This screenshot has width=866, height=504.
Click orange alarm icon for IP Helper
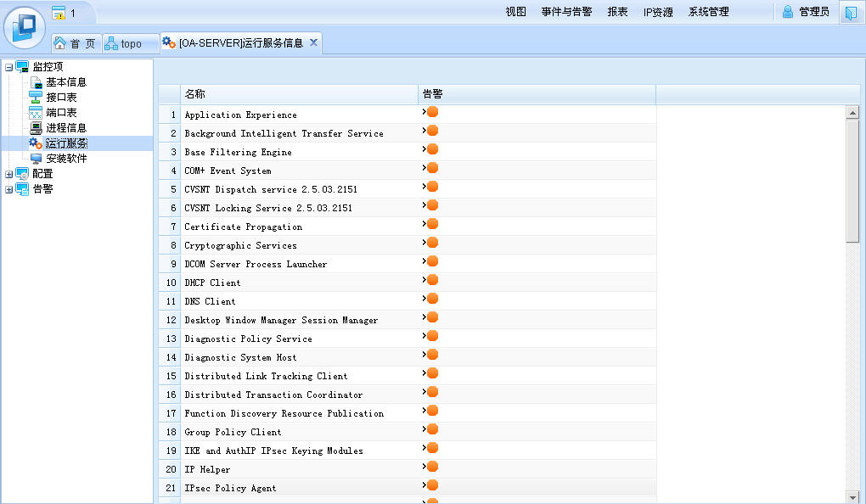coord(433,467)
